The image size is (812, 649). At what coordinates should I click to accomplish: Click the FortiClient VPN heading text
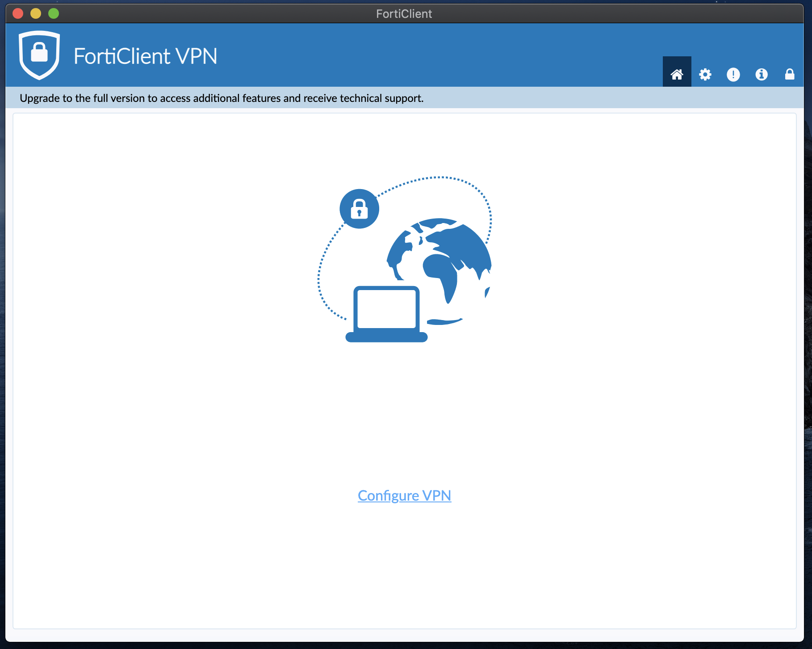[145, 56]
